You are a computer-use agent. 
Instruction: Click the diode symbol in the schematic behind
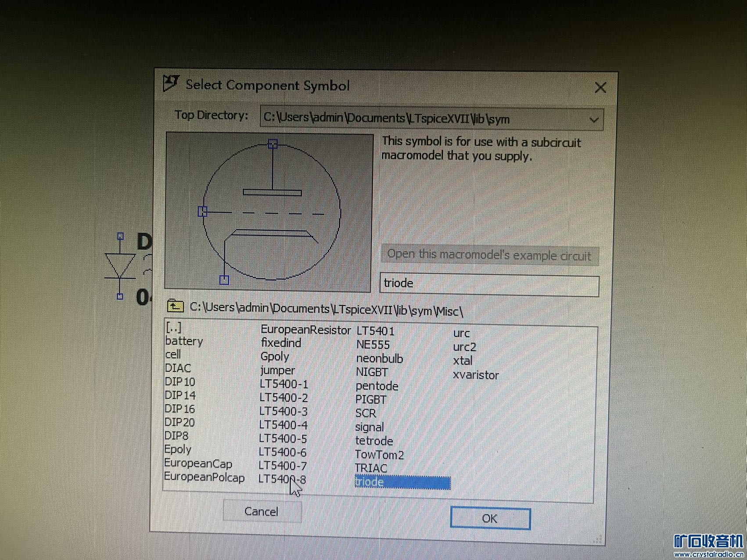pyautogui.click(x=120, y=266)
